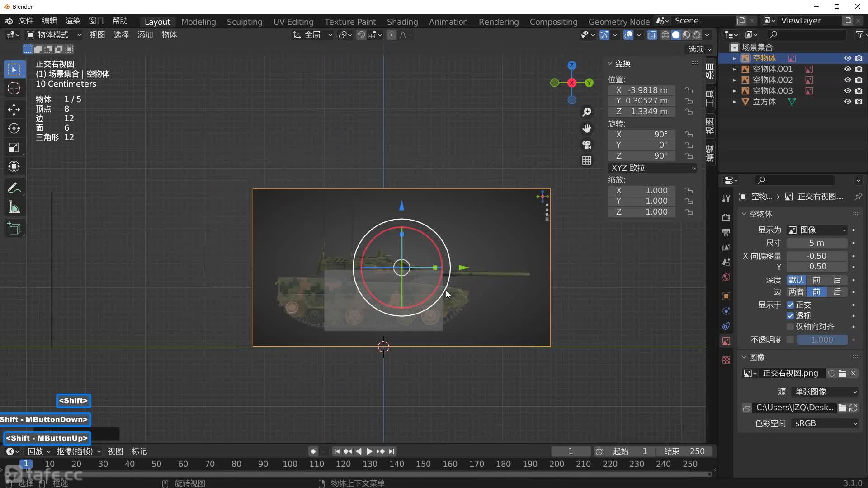Click the 后 depth button
The width and height of the screenshot is (868, 488).
point(837,280)
